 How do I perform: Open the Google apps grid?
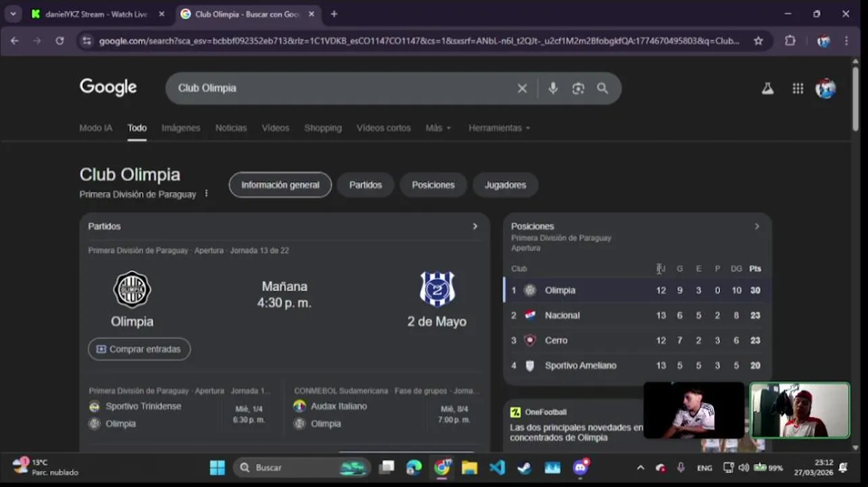click(x=798, y=88)
